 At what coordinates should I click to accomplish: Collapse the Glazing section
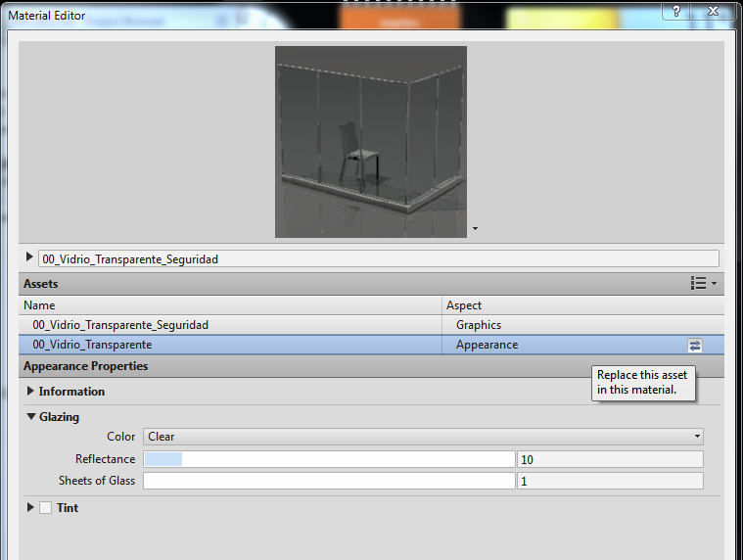coord(31,416)
